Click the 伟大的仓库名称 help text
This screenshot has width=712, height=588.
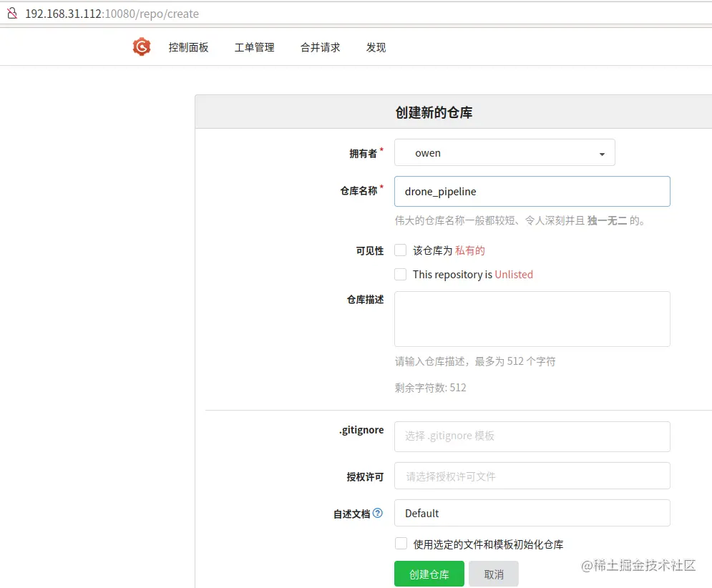520,220
